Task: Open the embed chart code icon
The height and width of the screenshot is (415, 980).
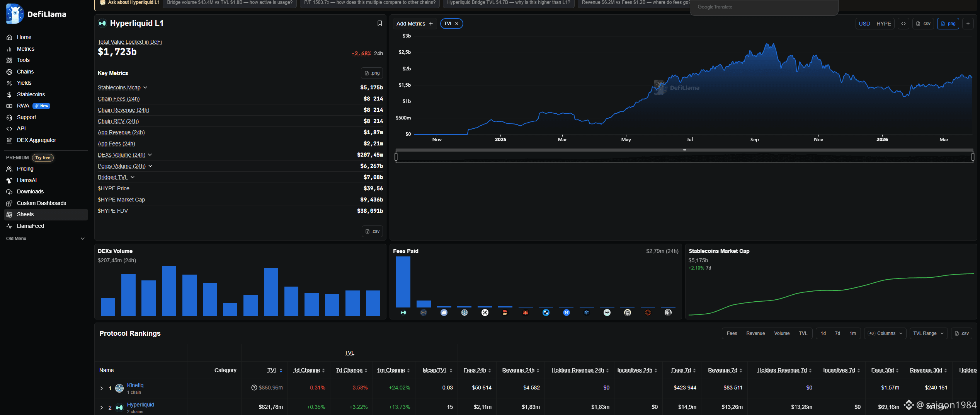Action: [903, 24]
